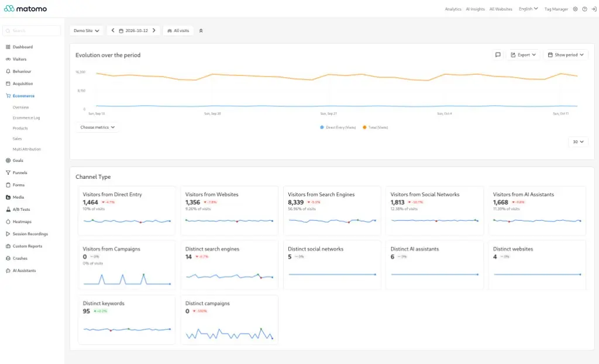Click the Evolution over the period heading
The width and height of the screenshot is (599, 364).
(108, 55)
